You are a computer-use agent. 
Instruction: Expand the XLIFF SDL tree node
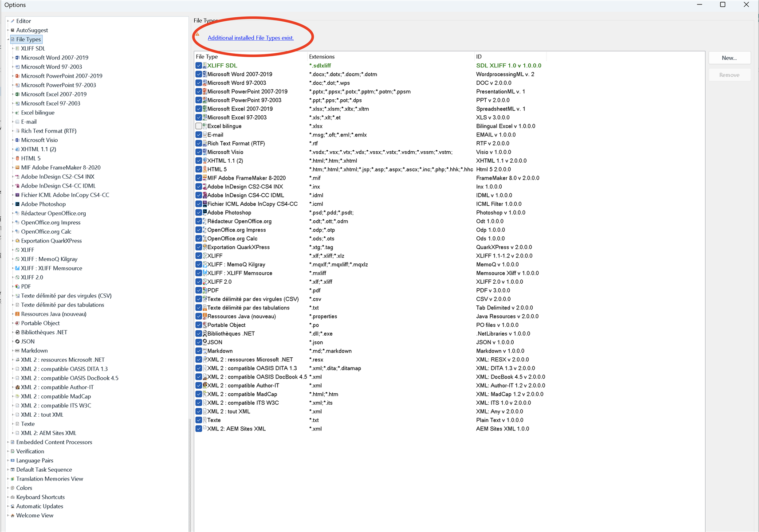point(12,48)
